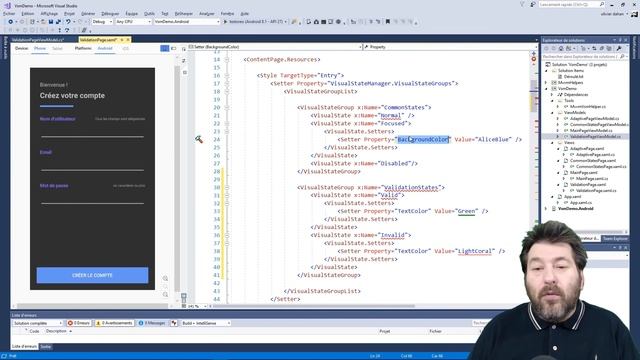Collapse the Style TargetType Entry code block
This screenshot has width=640, height=360.
click(227, 76)
